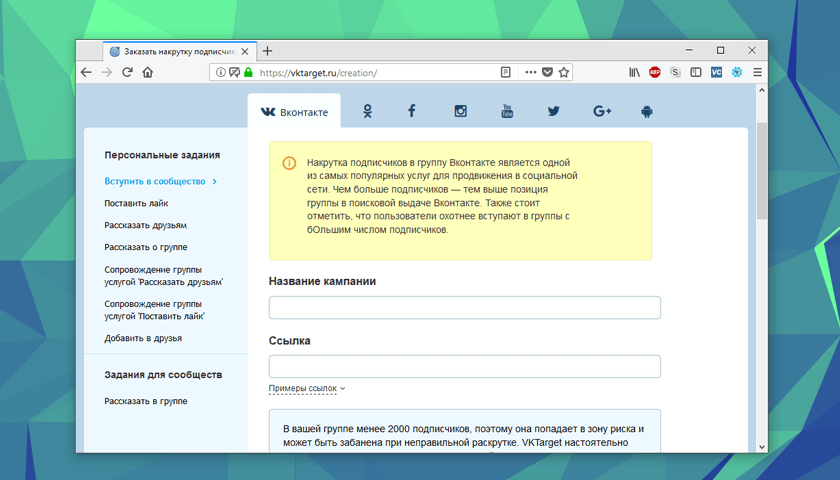Open the Adblock Plus extension
Viewport: 840px width, 480px height.
point(655,72)
